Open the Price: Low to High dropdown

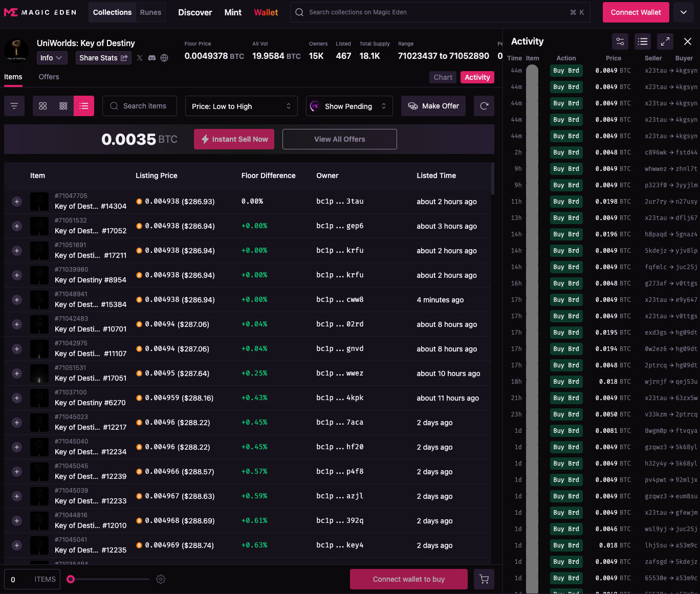point(241,106)
